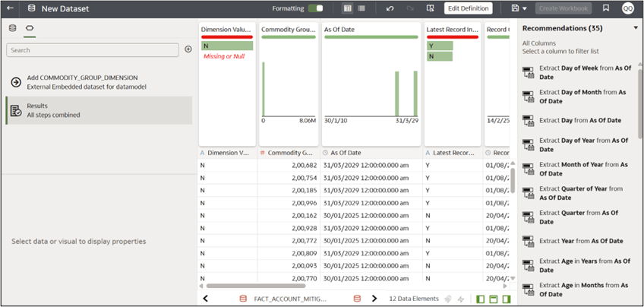Apply Extract Quarter of Year from As Of Date

579,193
